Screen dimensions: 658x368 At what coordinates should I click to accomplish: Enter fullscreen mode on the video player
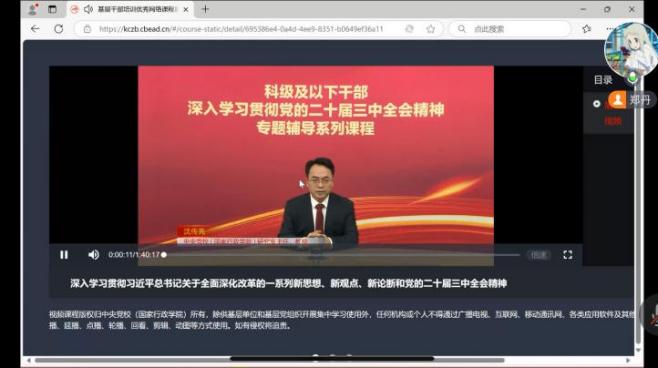pyautogui.click(x=567, y=255)
